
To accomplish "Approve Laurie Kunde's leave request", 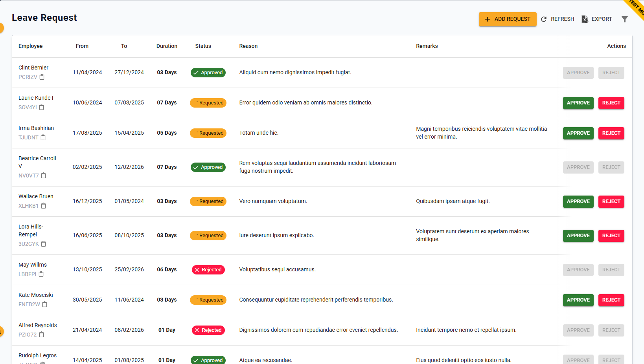I will [x=578, y=103].
